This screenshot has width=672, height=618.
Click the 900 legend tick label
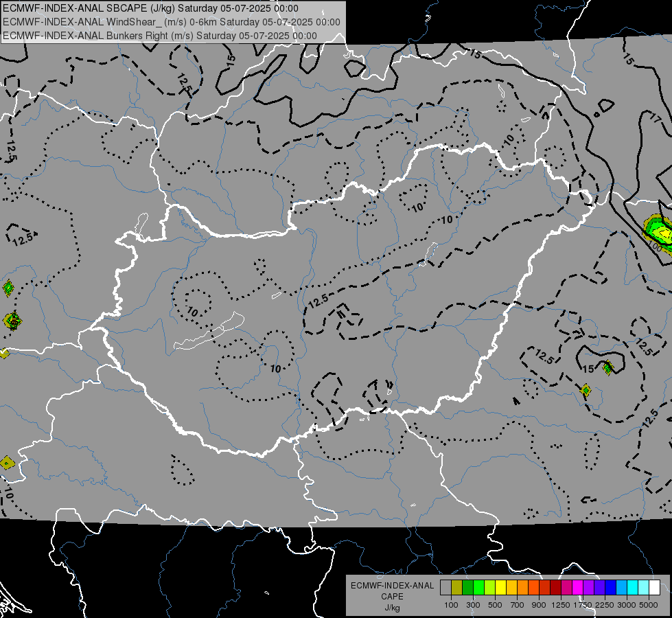click(539, 605)
